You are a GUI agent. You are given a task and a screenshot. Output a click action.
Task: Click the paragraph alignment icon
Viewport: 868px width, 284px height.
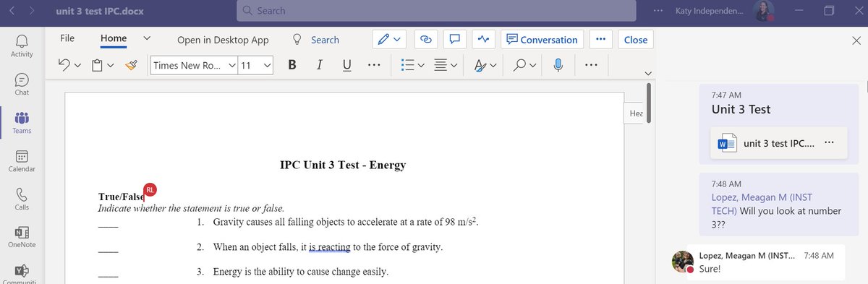[441, 66]
